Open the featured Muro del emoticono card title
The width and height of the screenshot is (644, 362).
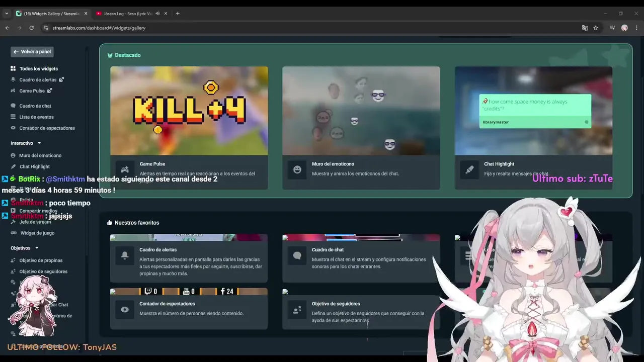tap(333, 164)
